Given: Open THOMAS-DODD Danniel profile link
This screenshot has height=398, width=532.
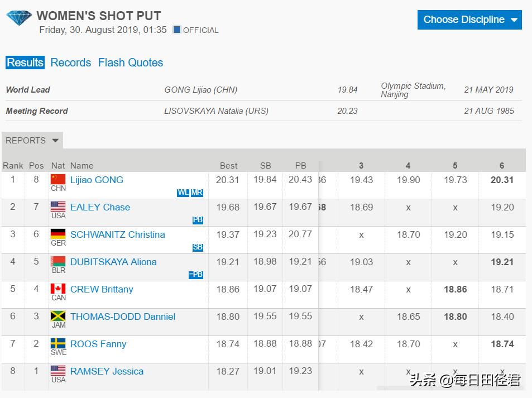Looking at the screenshot, I should (123, 317).
